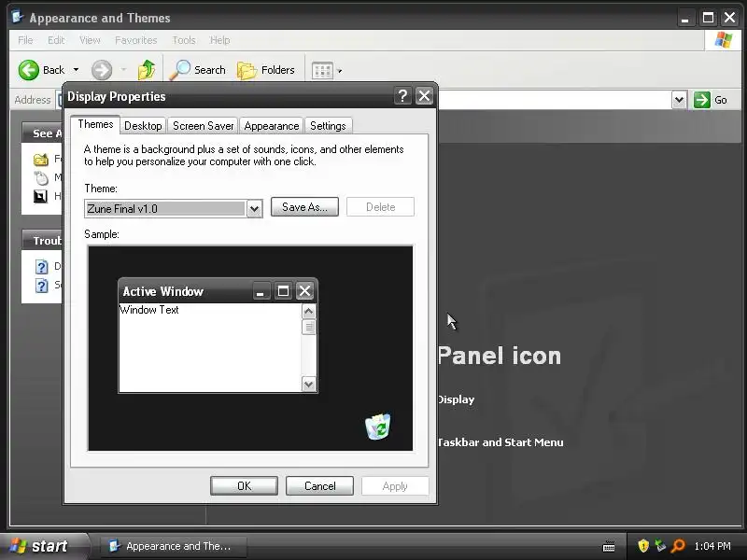Click the Display Properties help question-mark button

coord(402,96)
